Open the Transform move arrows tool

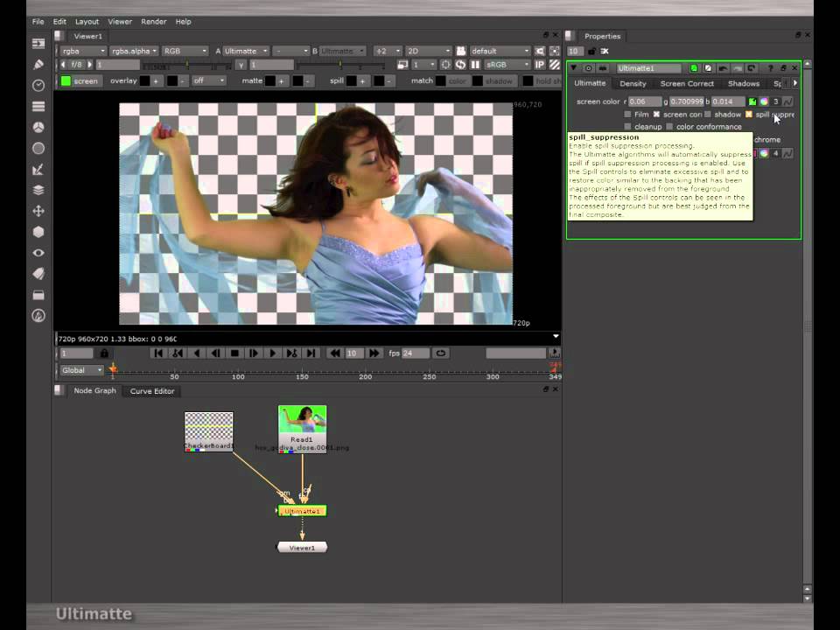[x=38, y=211]
